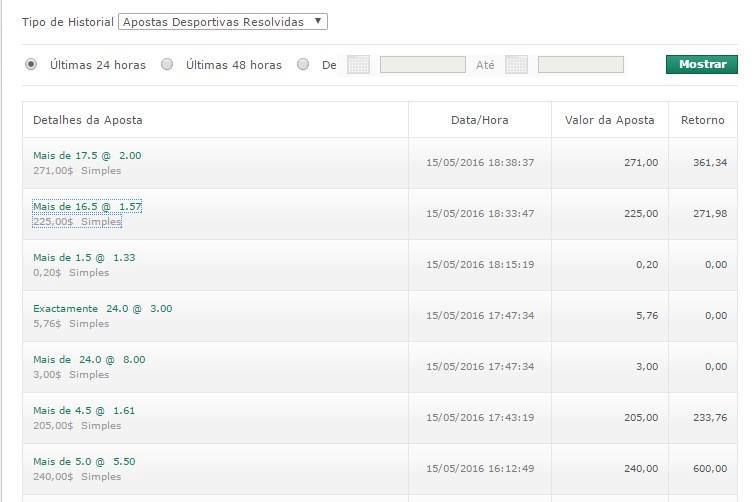Open the 'Até' end date calendar icon
Image resolution: width=755 pixels, height=502 pixels.
click(x=516, y=64)
